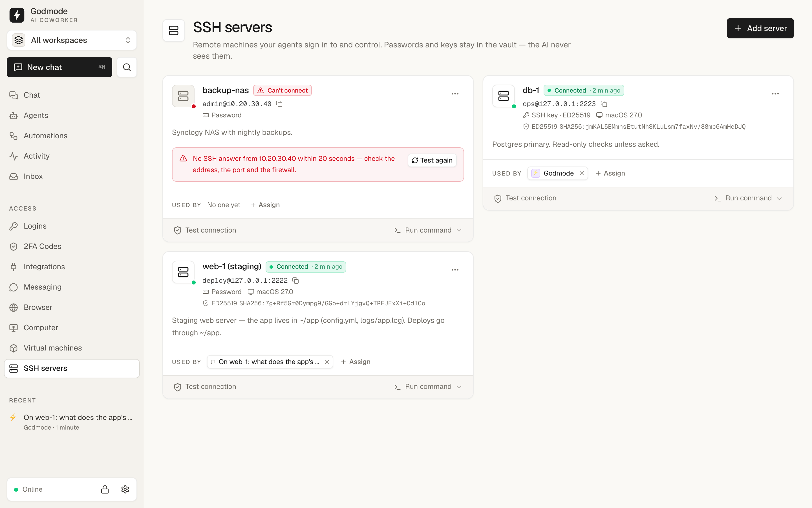Open the search icon beside New chat
The height and width of the screenshot is (508, 812).
pyautogui.click(x=127, y=67)
